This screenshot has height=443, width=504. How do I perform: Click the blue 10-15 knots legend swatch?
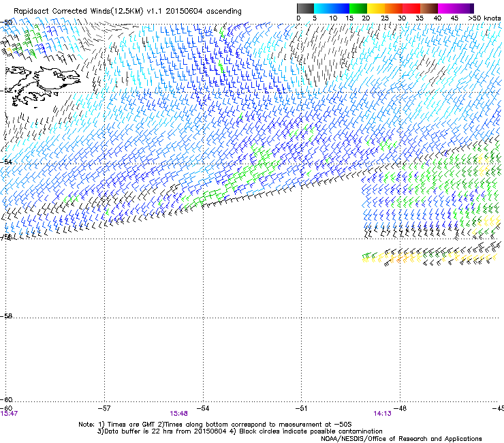tap(341, 8)
